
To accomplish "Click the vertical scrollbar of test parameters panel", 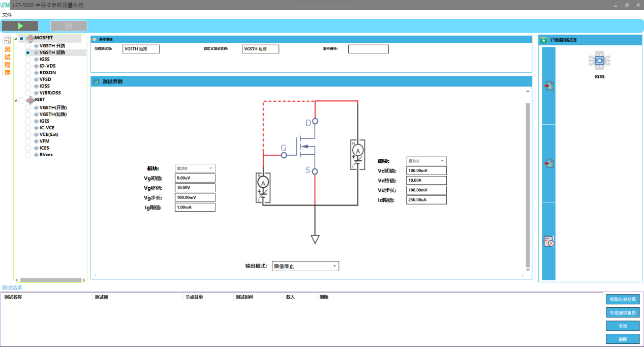I will tap(528, 183).
